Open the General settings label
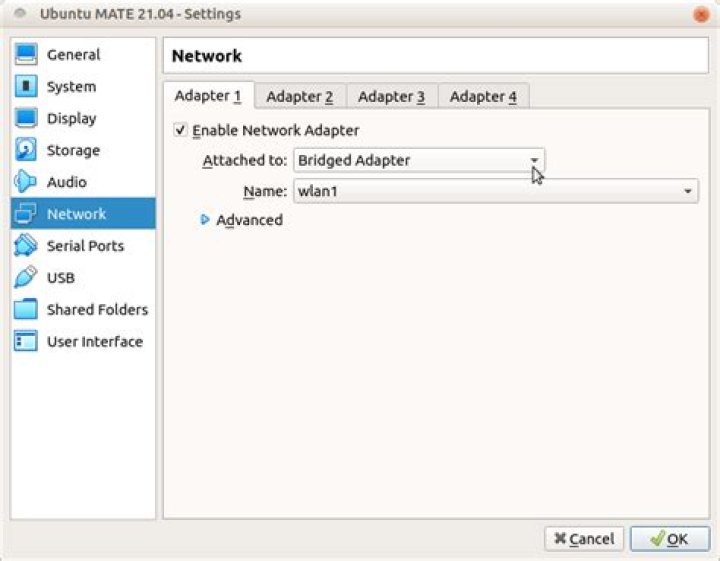This screenshot has height=561, width=720. [73, 55]
